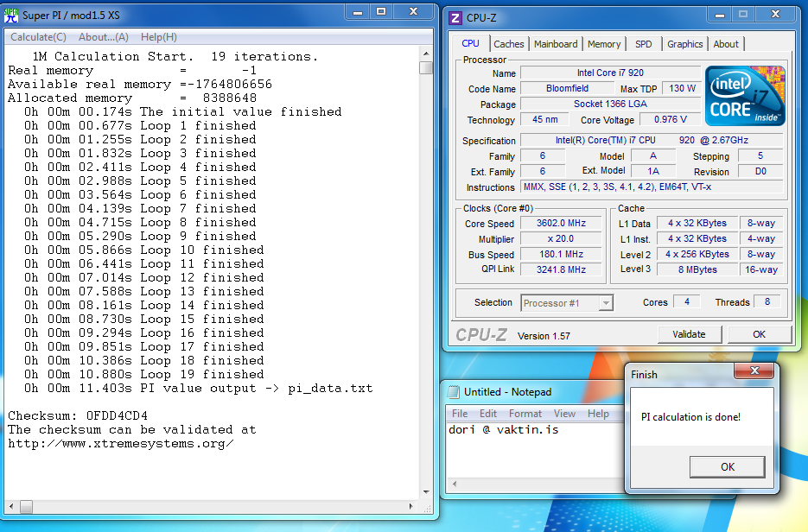This screenshot has height=532, width=808.
Task: Open the Help(H) menu in Super PI
Action: (x=158, y=37)
